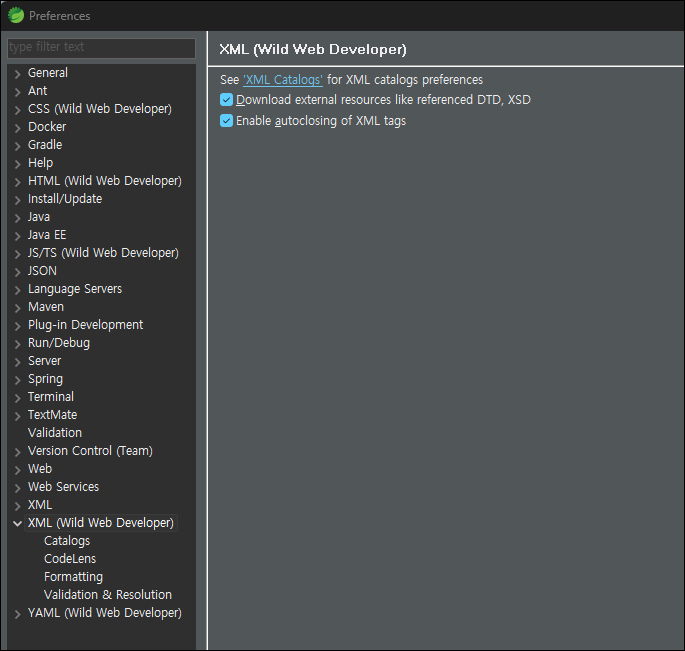Expand the Run/Debug node arrow
685x651 pixels.
point(17,344)
